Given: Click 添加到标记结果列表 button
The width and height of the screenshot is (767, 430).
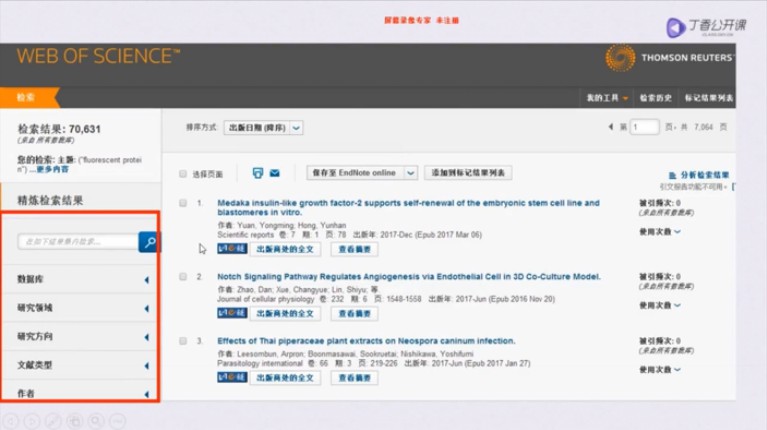Looking at the screenshot, I should [x=468, y=173].
